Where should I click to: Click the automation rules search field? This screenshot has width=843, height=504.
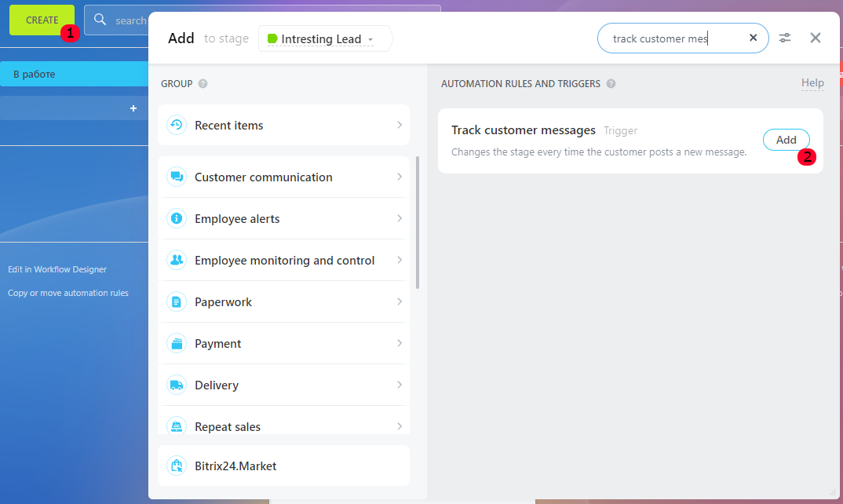tap(671, 38)
